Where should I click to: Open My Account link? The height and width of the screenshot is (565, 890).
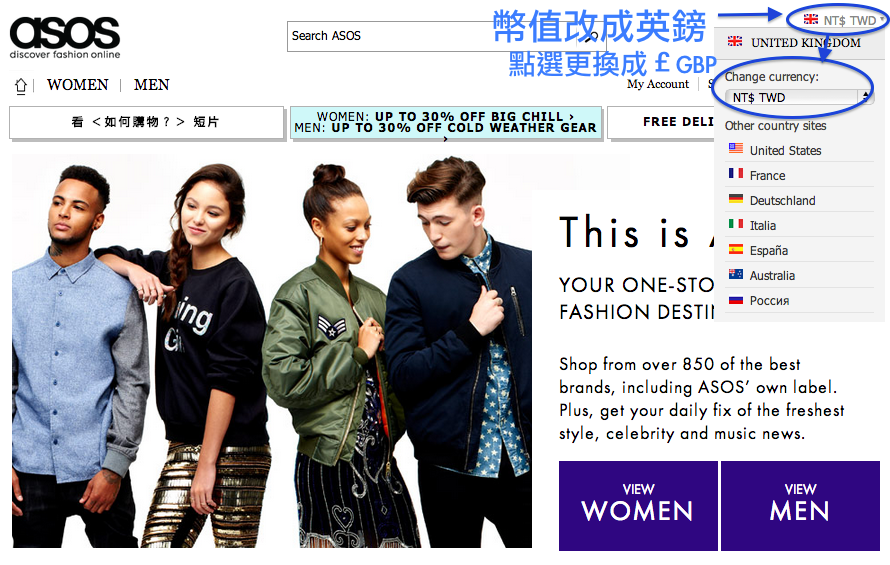(x=658, y=84)
